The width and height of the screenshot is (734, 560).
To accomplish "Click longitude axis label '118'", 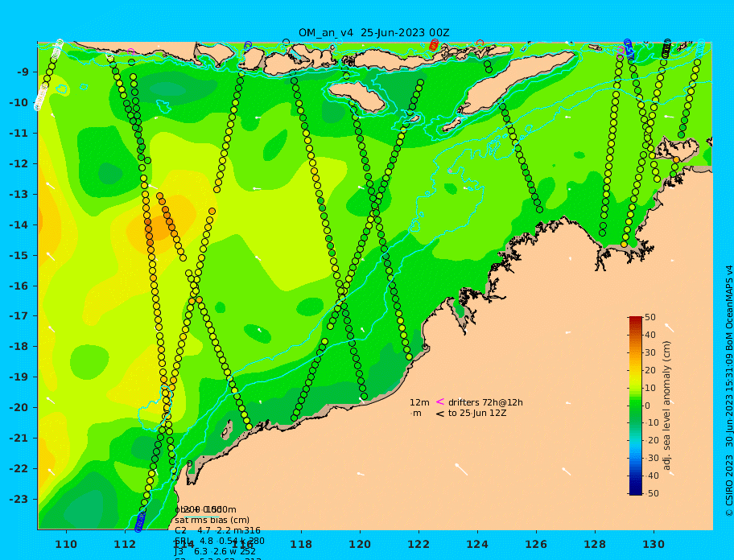I will pyautogui.click(x=301, y=544).
